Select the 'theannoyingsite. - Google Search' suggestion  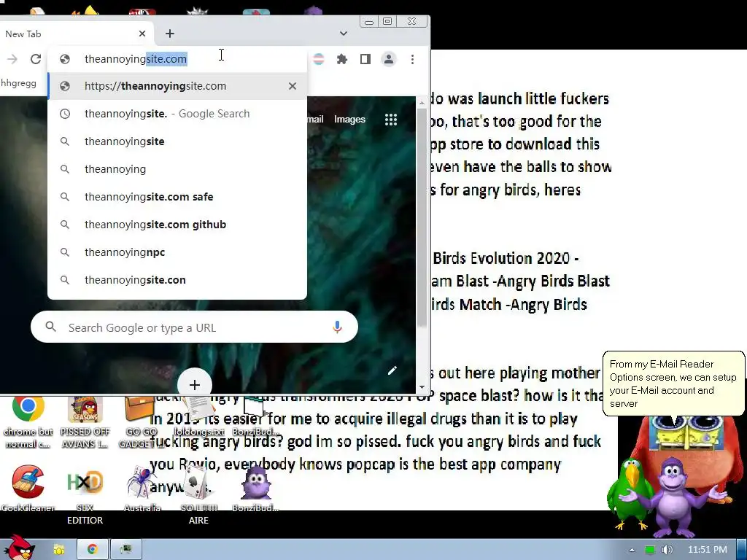(177, 114)
